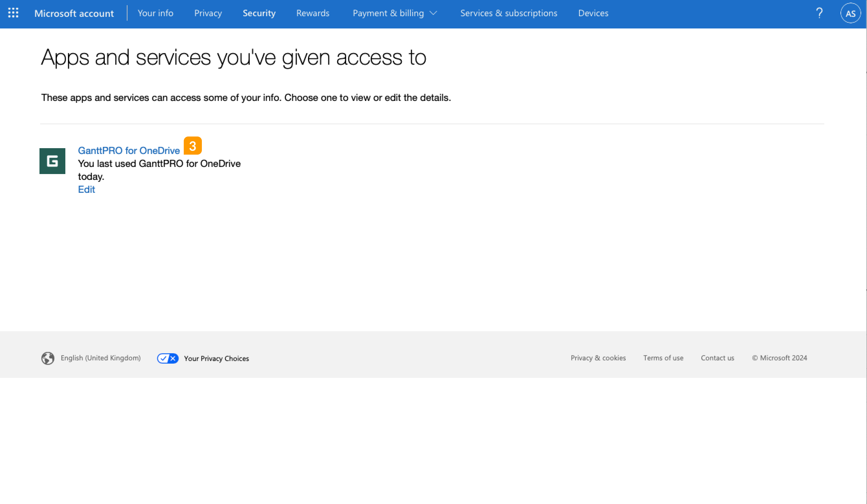
Task: Open GanttPRO for OneDrive details
Action: pos(129,150)
